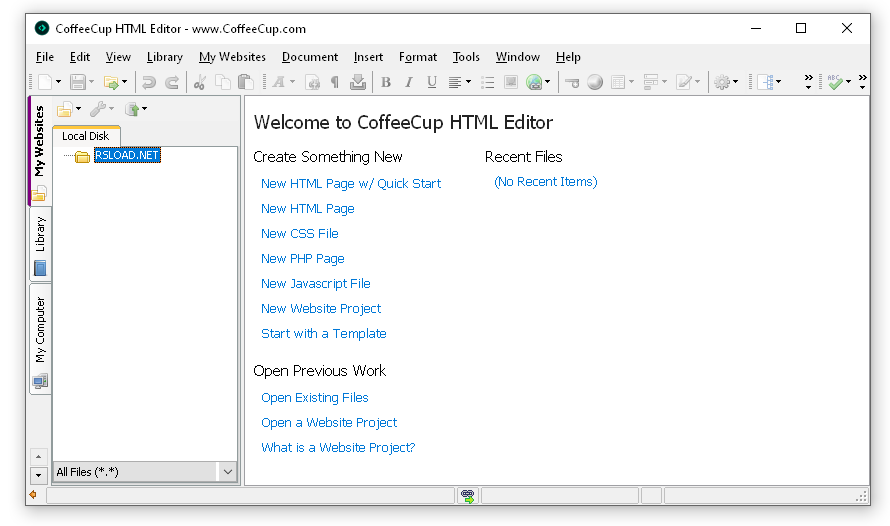Click New HTML Page w/ Quick Start
This screenshot has width=890, height=526.
(351, 184)
